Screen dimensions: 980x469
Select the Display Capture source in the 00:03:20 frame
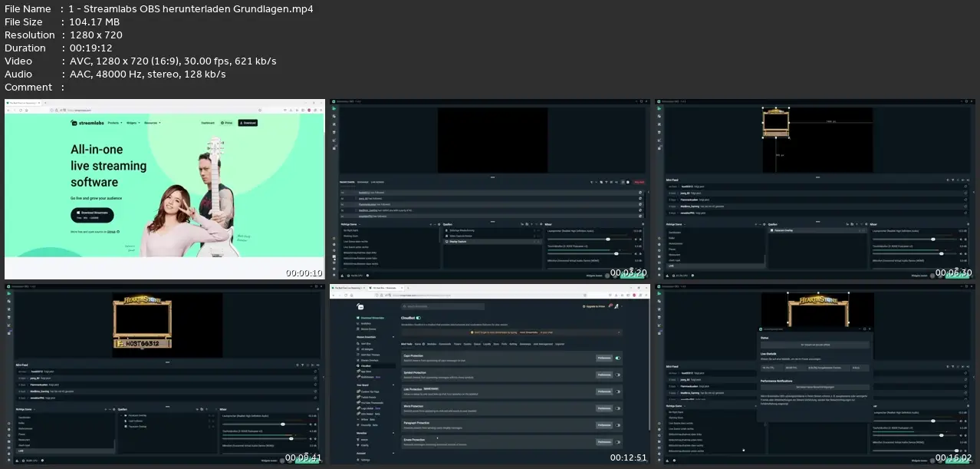[493, 241]
